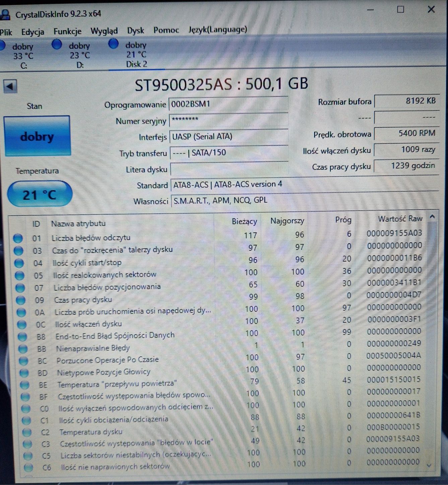Open the Edycja menu
Viewport: 448px width, 485px height.
tap(33, 32)
